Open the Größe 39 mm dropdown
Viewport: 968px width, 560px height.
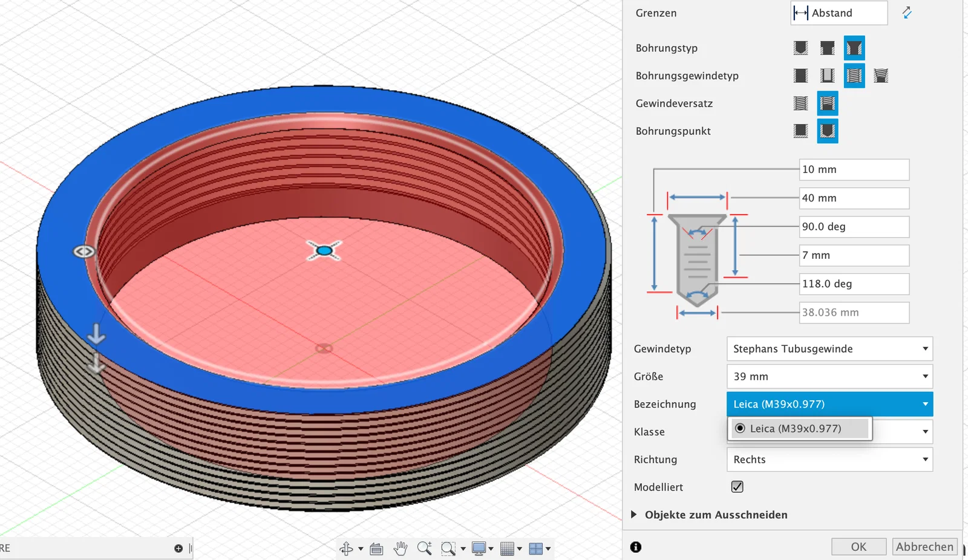pyautogui.click(x=829, y=376)
